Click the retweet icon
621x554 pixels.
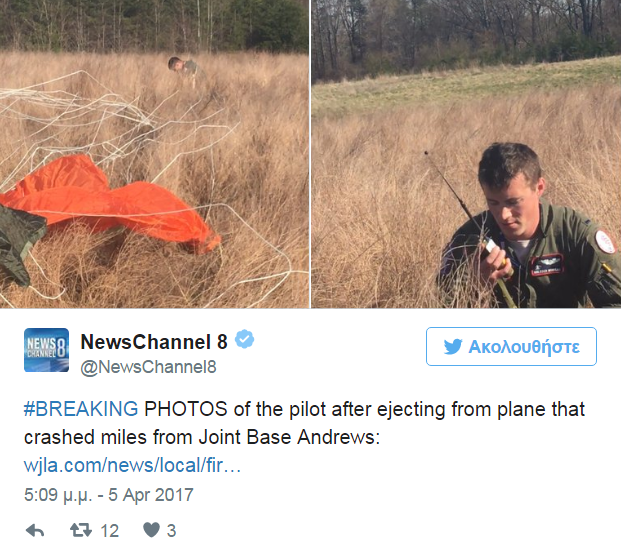pos(81,530)
